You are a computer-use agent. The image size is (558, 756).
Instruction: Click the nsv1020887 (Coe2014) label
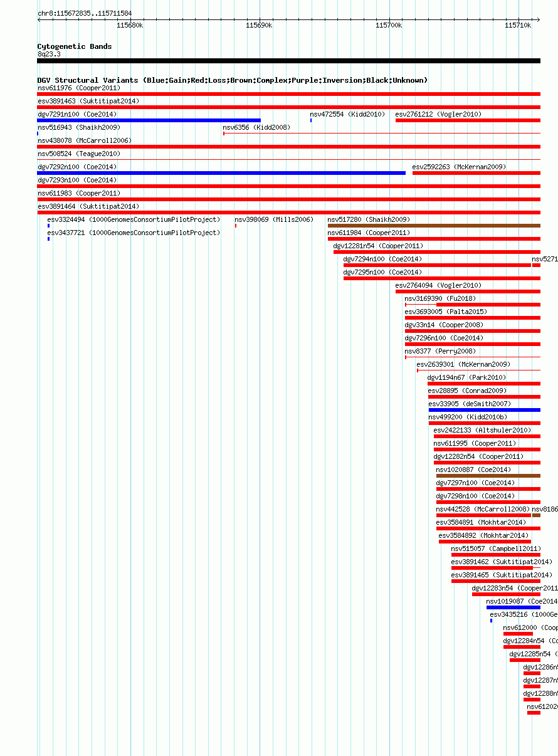473,470
